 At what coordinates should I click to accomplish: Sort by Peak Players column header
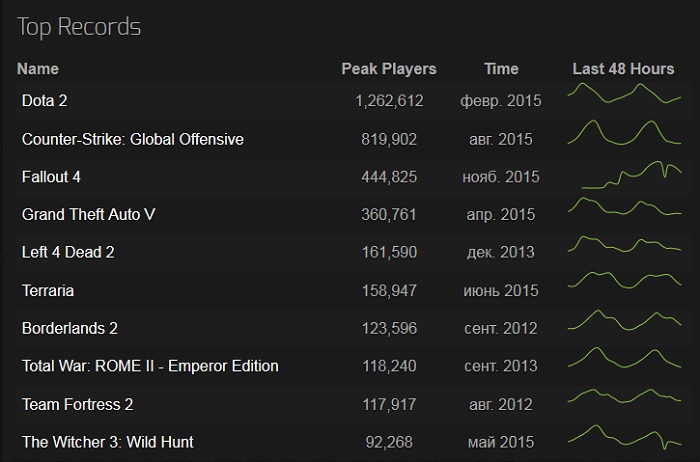click(x=388, y=69)
